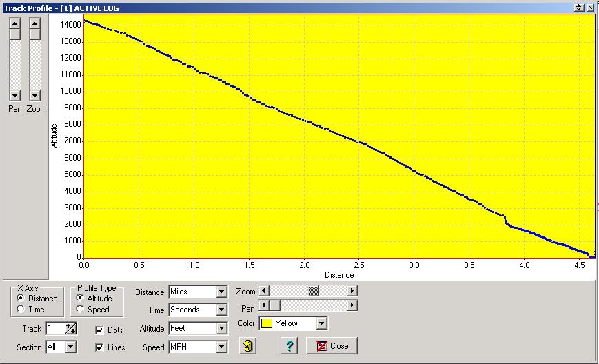Open the Section dropdown set to All

pyautogui.click(x=71, y=347)
